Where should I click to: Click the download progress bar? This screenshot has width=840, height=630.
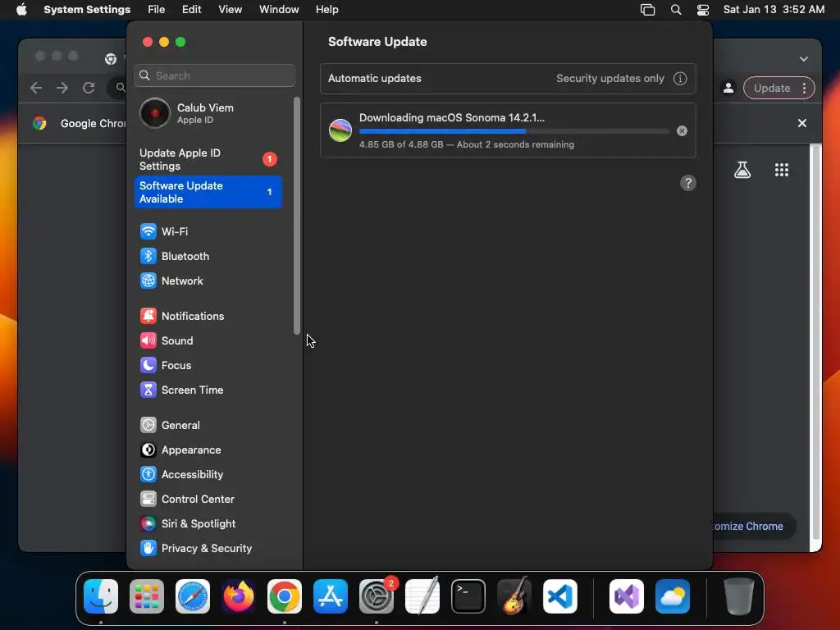pyautogui.click(x=514, y=131)
